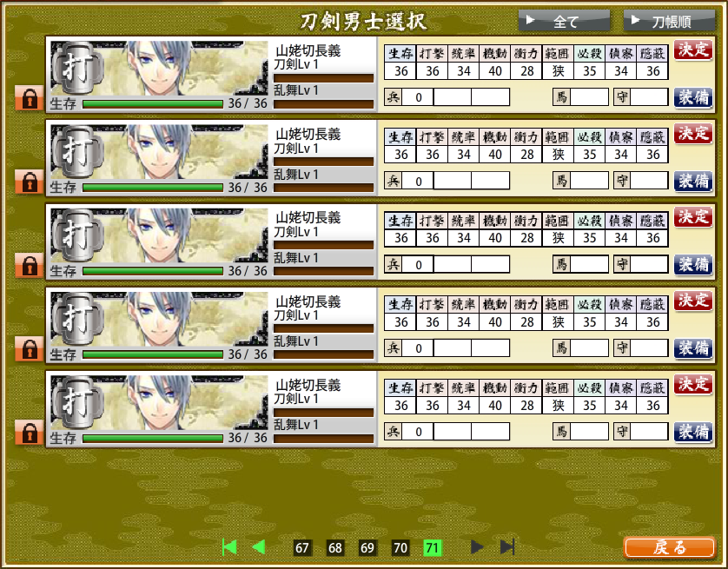Open the 全て filter dropdown

coord(564,22)
